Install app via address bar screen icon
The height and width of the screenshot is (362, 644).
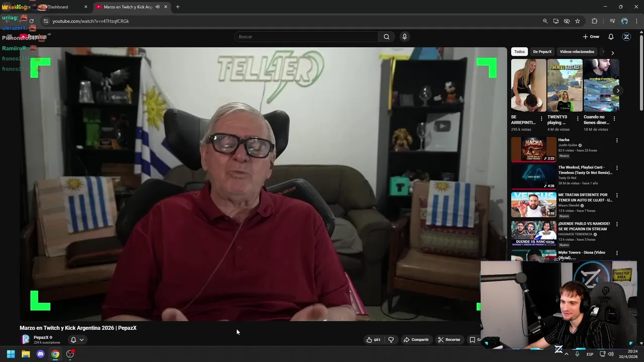click(556, 21)
